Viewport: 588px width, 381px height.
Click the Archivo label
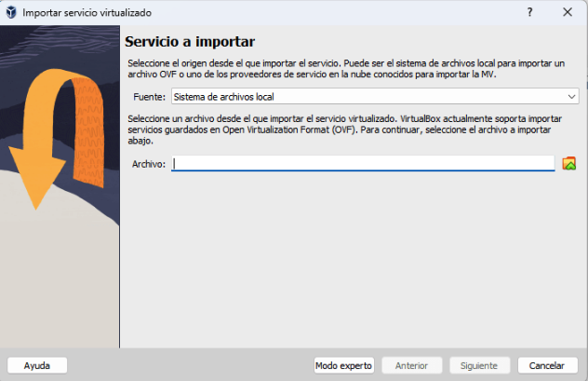(x=149, y=164)
